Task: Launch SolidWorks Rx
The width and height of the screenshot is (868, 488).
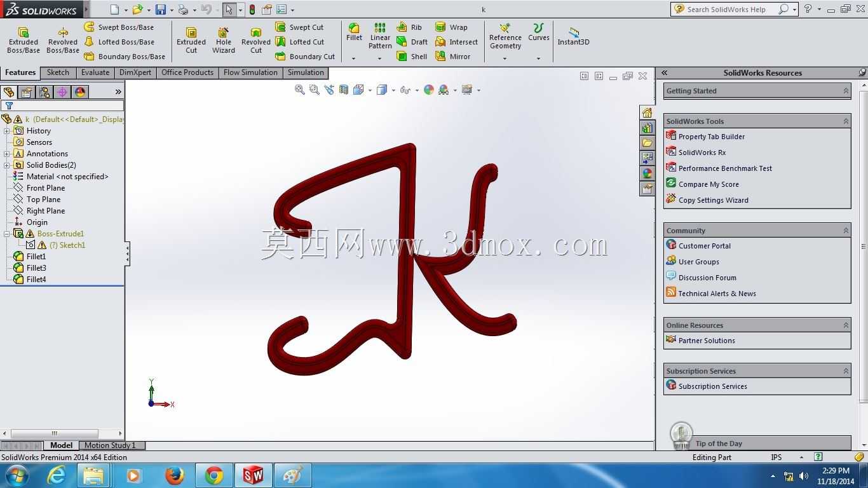Action: pyautogui.click(x=696, y=152)
